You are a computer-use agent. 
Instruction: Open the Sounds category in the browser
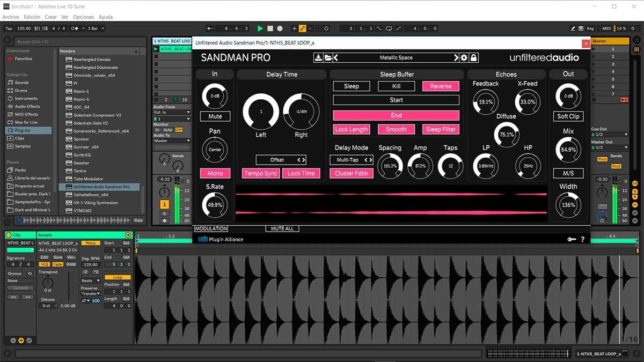21,83
